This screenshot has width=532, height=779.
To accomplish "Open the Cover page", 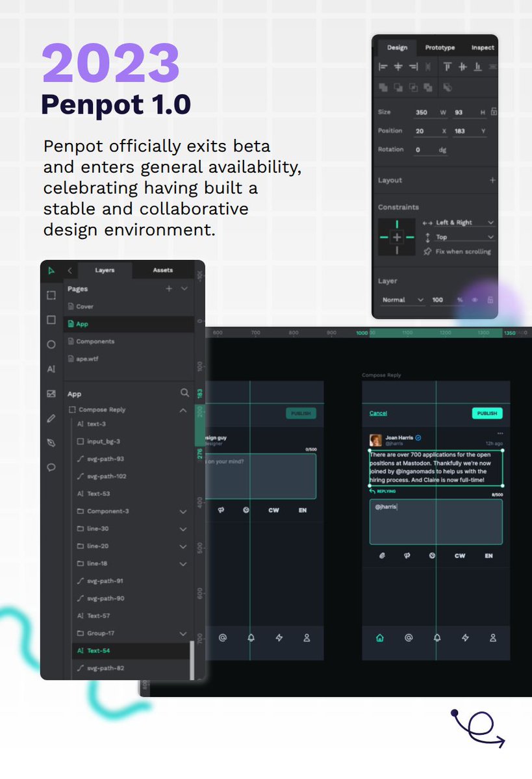I will (129, 307).
